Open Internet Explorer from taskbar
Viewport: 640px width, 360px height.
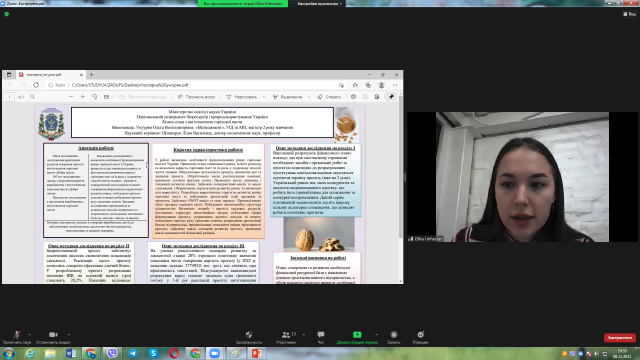(29, 353)
